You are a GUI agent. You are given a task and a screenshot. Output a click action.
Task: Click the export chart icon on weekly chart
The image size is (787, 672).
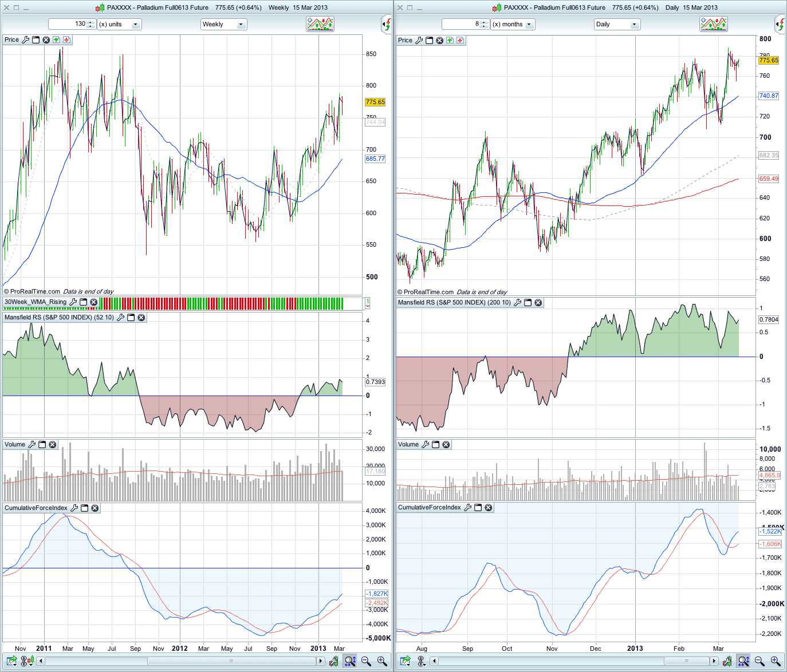11,661
